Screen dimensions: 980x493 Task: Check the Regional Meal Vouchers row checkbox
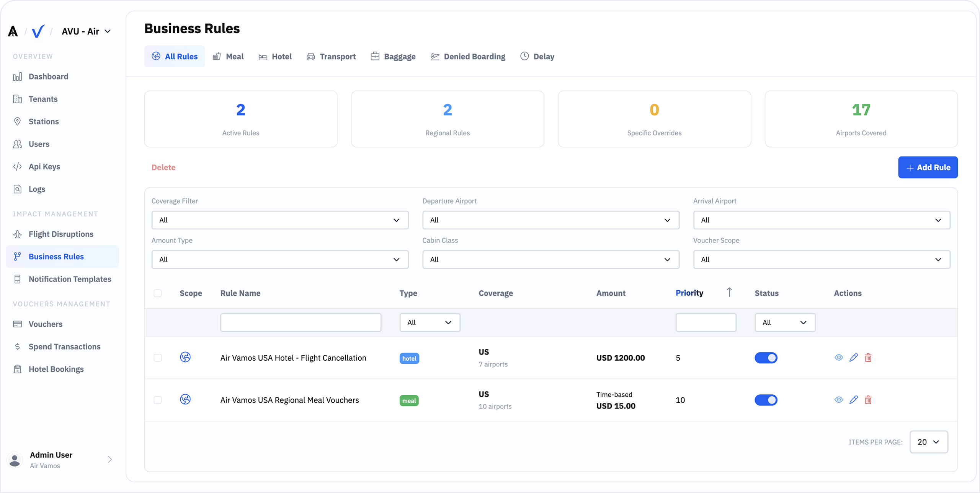point(158,400)
